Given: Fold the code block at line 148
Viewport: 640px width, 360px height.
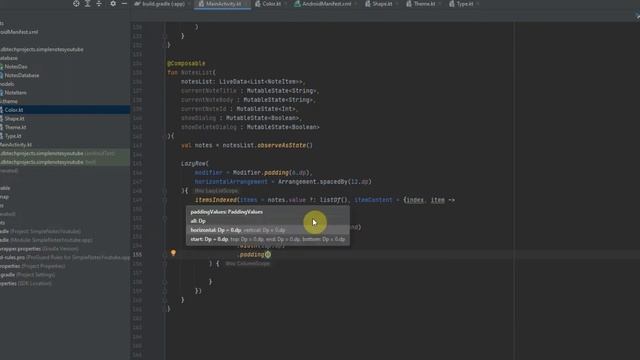Looking at the screenshot, I should 165,191.
